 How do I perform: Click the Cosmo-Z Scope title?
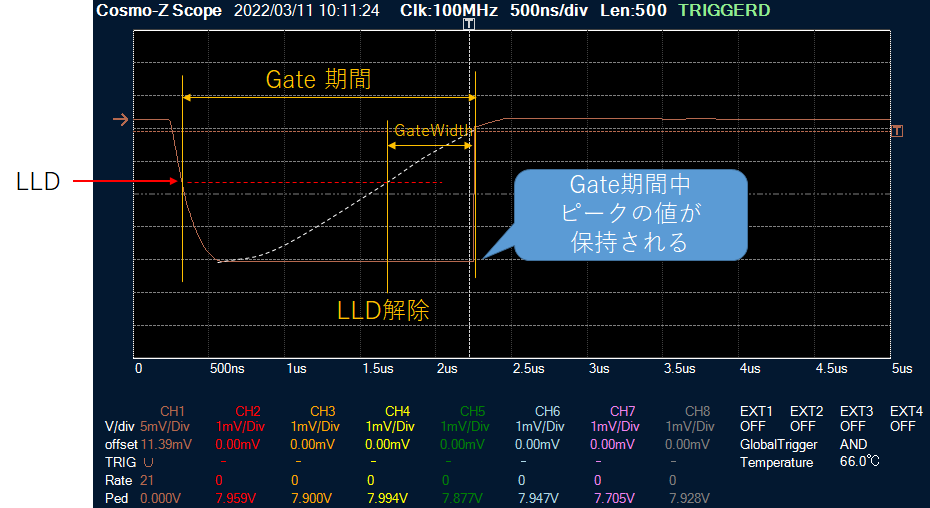point(160,11)
